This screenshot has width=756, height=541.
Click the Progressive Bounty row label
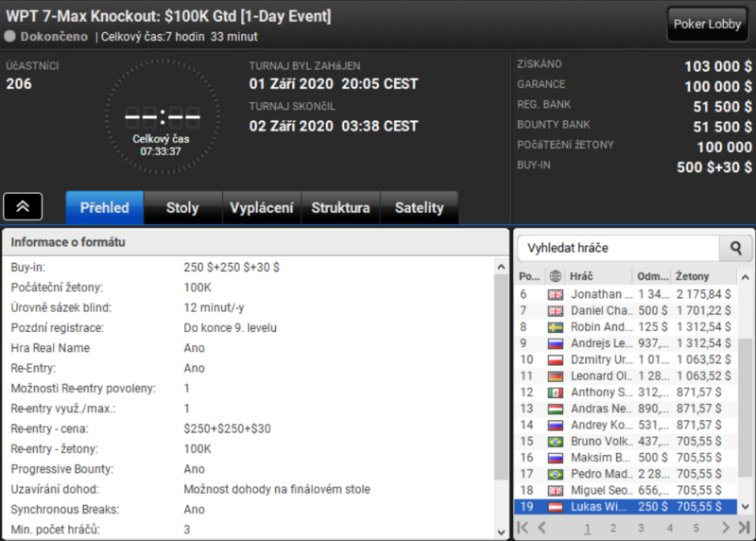coord(62,469)
